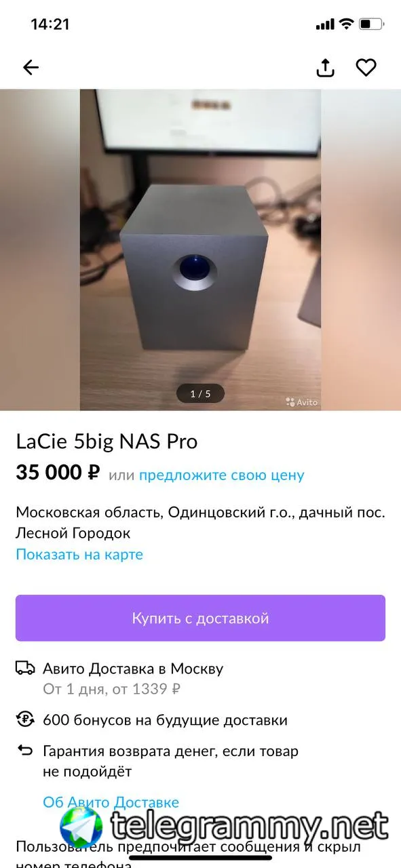Tap the 1 / 5 photo counter
401x868 pixels.
pos(200,393)
